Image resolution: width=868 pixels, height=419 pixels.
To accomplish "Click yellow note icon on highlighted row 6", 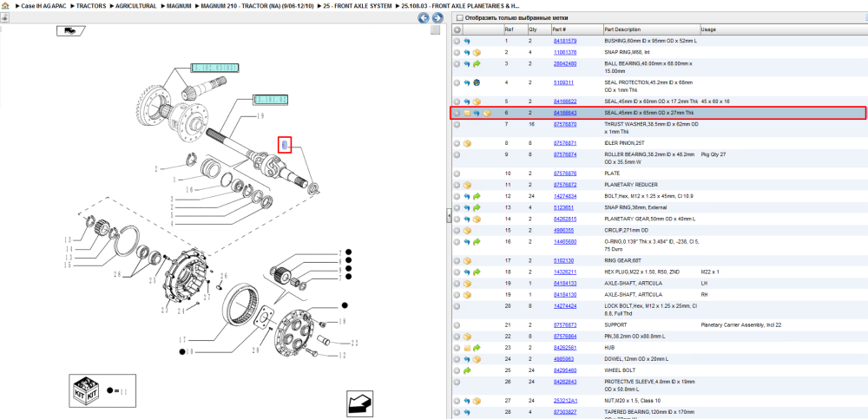I will pyautogui.click(x=467, y=113).
